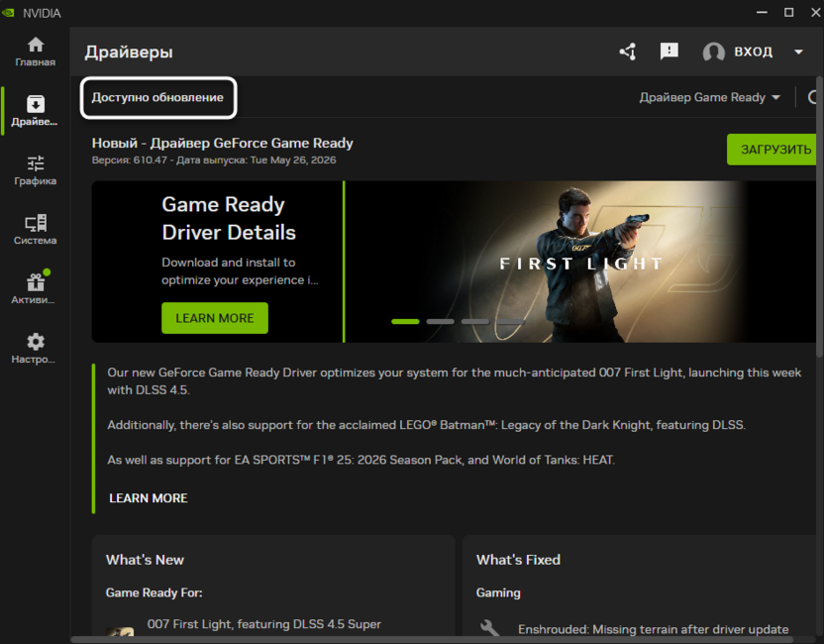
Task: Open the Драйвер Game Ready dropdown
Action: (709, 97)
